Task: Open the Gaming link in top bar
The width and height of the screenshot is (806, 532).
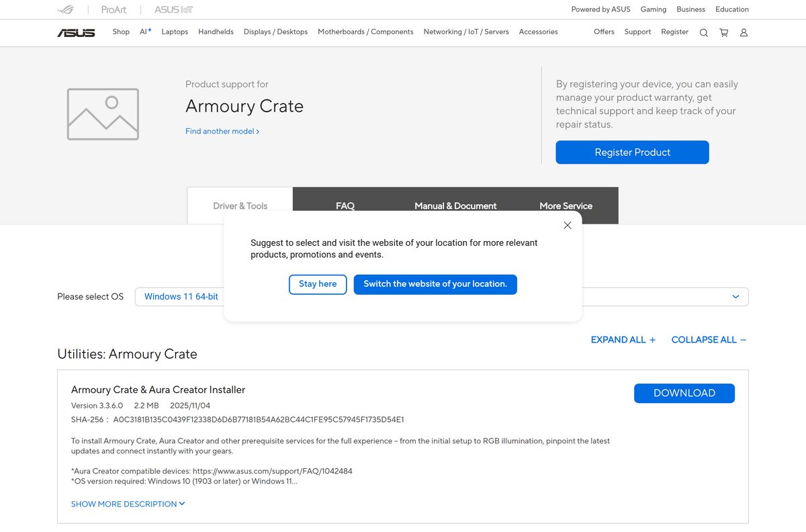Action: pyautogui.click(x=654, y=9)
